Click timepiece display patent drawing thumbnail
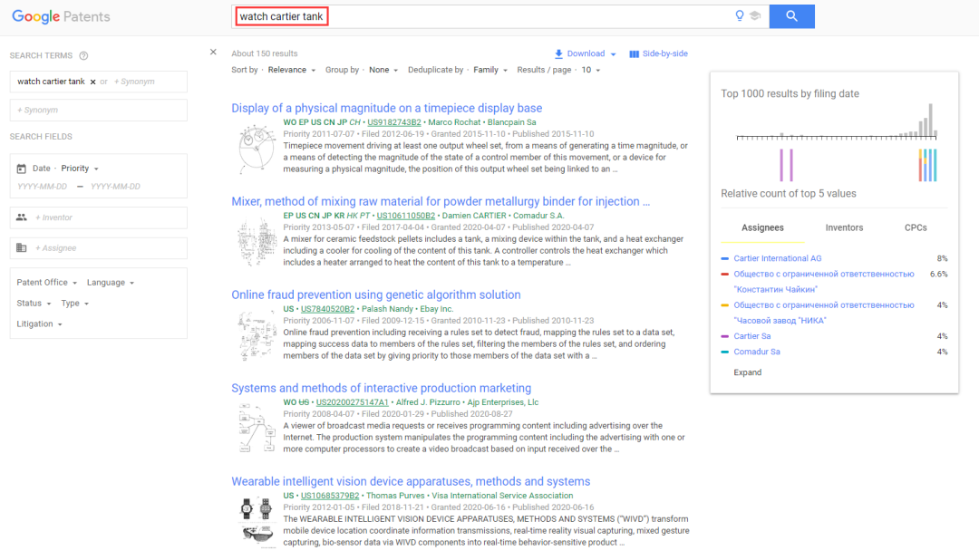Viewport: 979px width, 560px height. pos(257,149)
